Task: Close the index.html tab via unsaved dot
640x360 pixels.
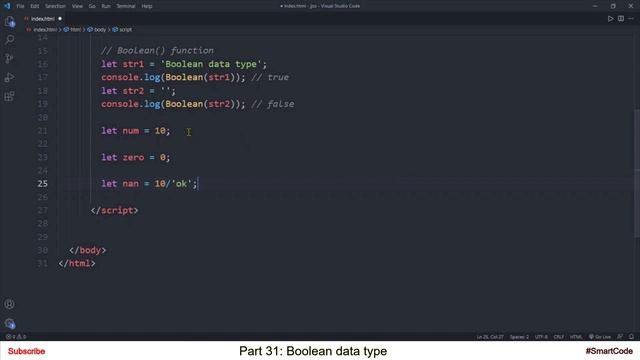Action: click(x=60, y=19)
